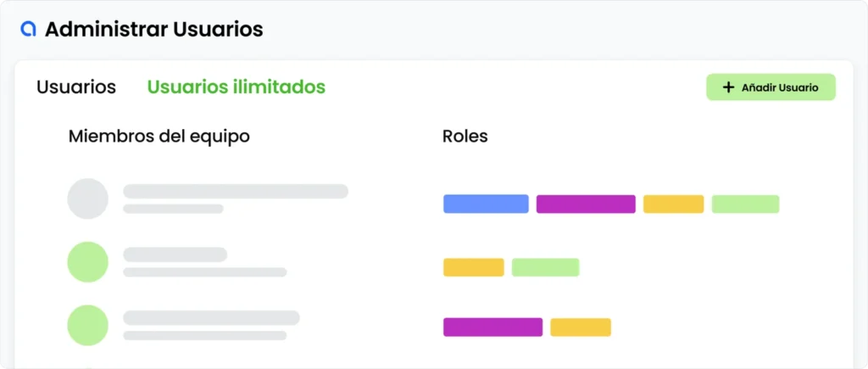Choose the yellow role tag in third row
The height and width of the screenshot is (369, 868).
(x=580, y=327)
